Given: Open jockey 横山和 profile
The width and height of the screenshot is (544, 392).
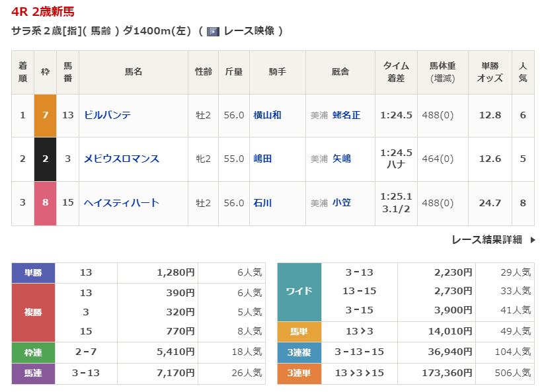Looking at the screenshot, I should pos(267,115).
